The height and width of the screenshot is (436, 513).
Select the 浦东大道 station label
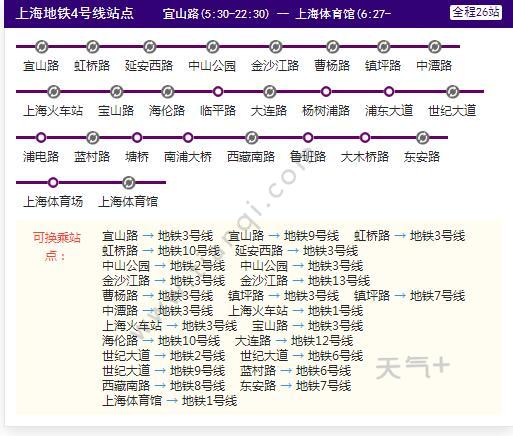point(389,110)
